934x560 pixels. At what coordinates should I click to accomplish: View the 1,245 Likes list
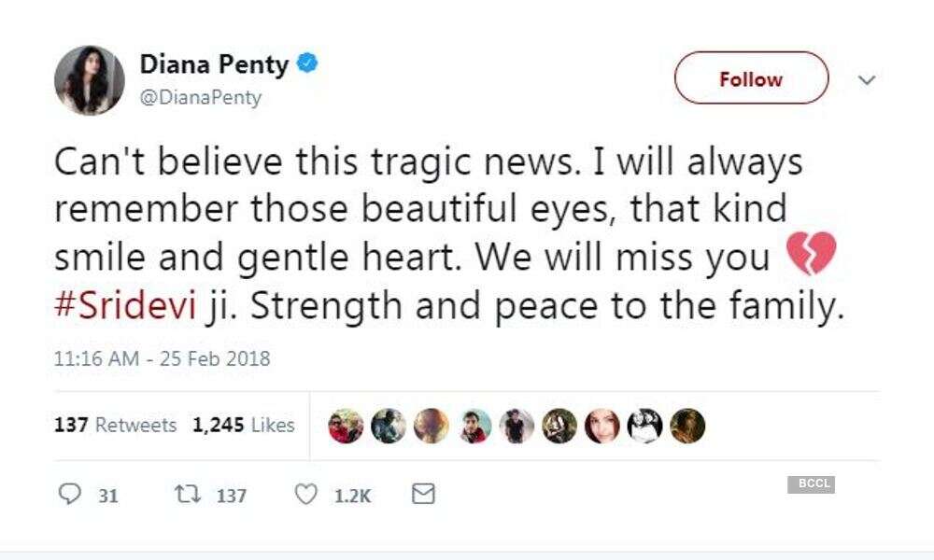244,425
